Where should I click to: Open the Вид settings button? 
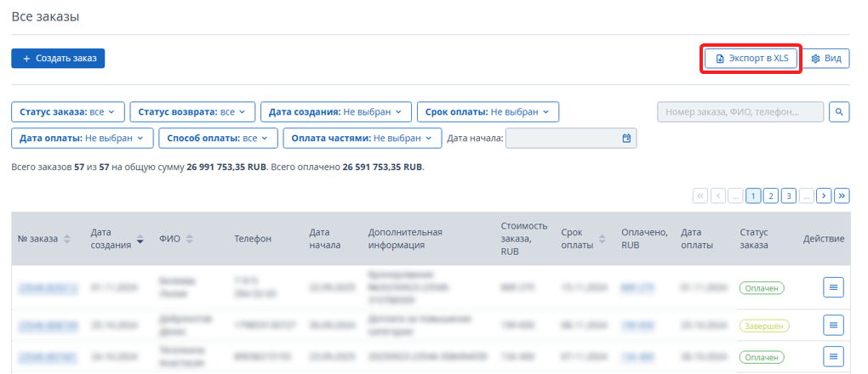pos(826,59)
